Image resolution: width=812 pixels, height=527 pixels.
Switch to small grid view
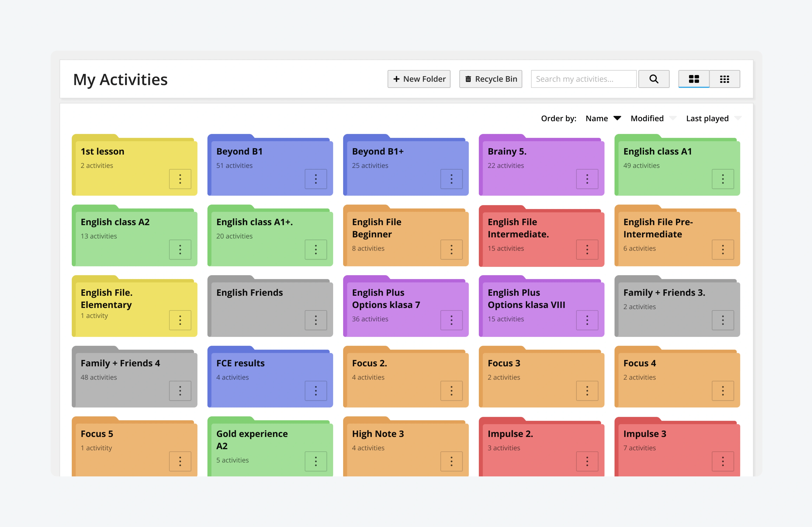725,79
